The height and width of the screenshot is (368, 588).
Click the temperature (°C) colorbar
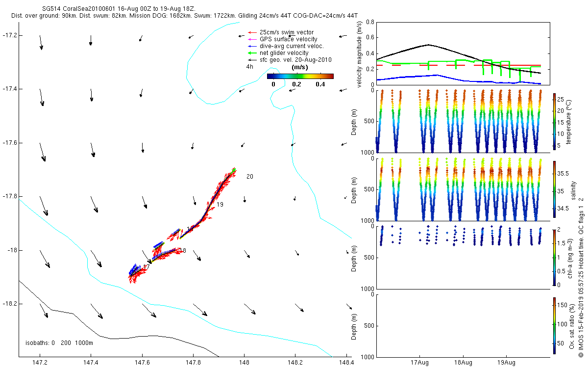pyautogui.click(x=554, y=121)
